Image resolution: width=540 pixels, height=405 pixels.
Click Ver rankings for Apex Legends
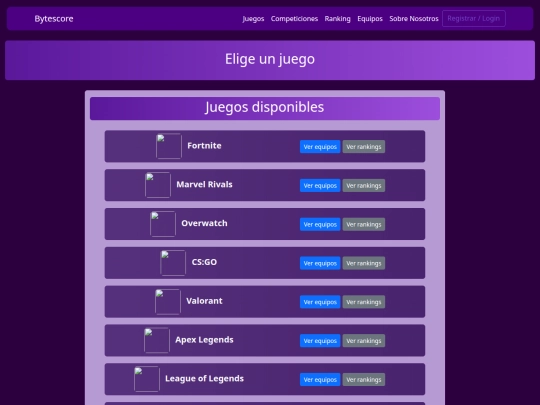pos(364,341)
